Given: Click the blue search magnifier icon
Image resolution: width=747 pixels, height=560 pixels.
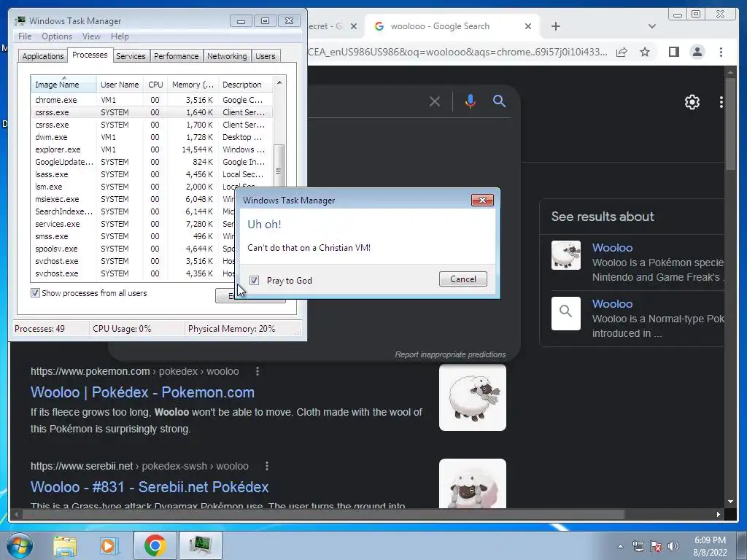Looking at the screenshot, I should click(499, 101).
